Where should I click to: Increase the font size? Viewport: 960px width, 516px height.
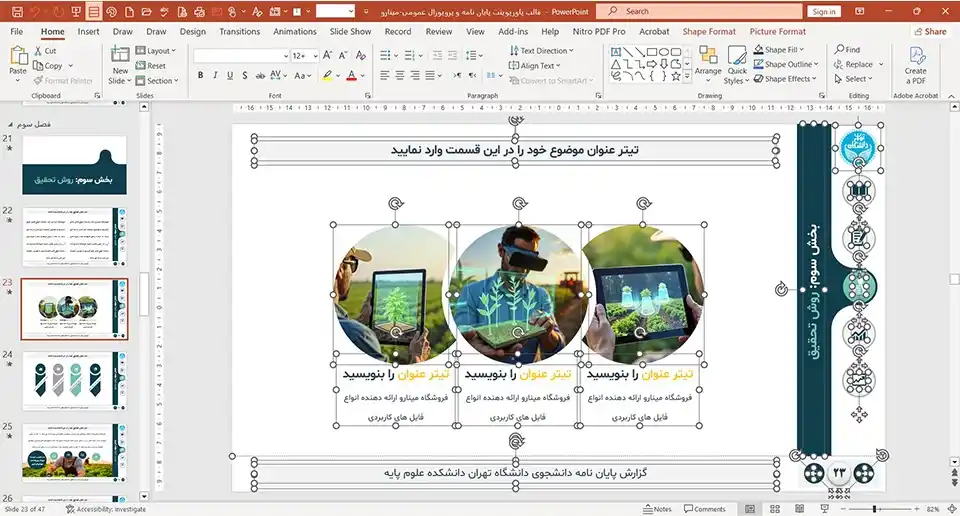(328, 56)
